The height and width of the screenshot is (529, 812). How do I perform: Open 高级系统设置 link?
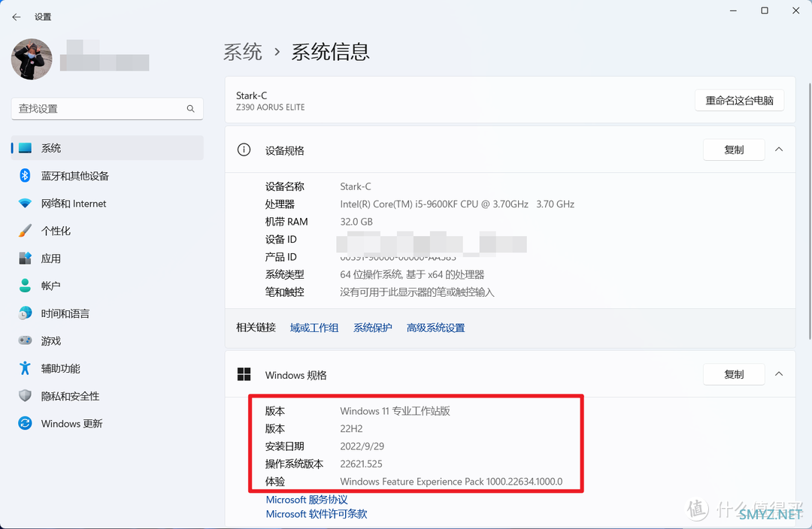pyautogui.click(x=436, y=328)
